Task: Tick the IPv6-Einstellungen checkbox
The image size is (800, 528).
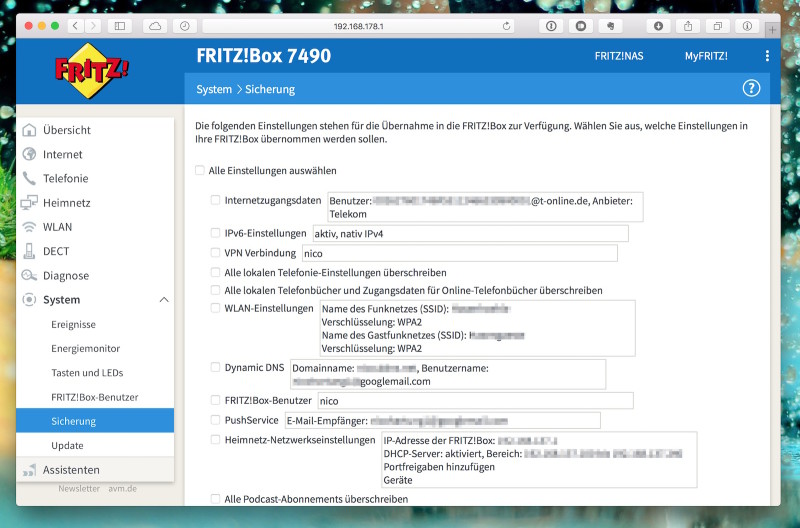Action: click(x=216, y=233)
